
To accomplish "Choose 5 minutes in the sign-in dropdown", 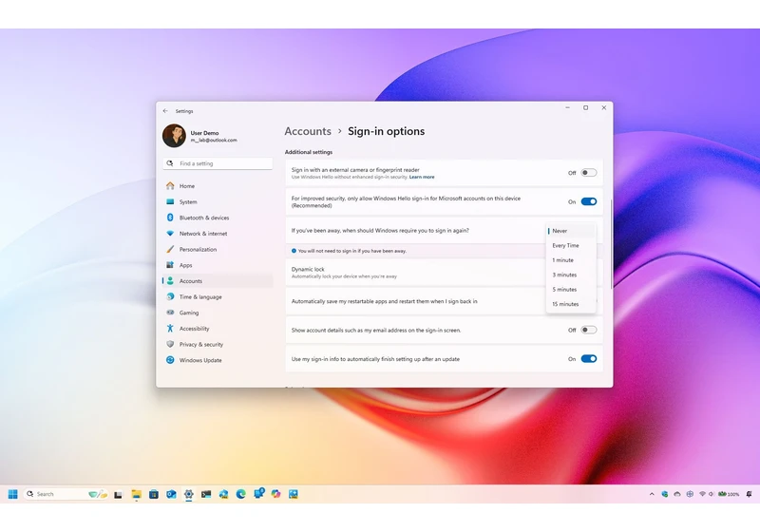I will 571,289.
